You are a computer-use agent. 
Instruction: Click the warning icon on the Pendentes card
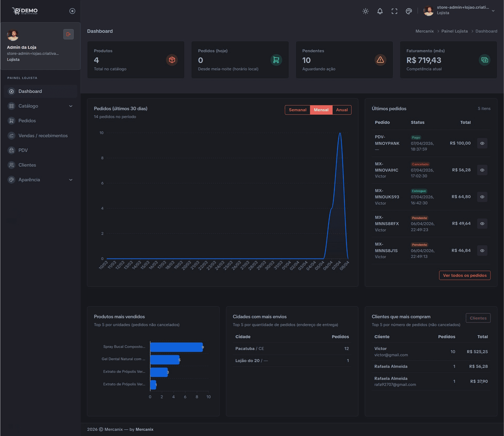[x=380, y=60]
